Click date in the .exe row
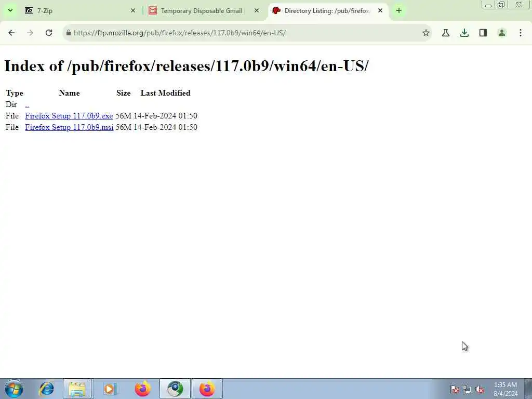Image resolution: width=532 pixels, height=399 pixels. [166, 116]
